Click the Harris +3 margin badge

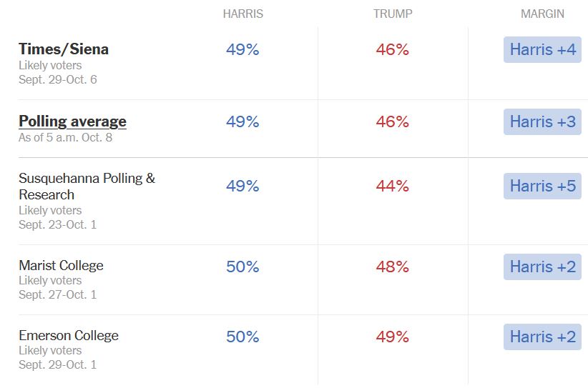tap(542, 122)
